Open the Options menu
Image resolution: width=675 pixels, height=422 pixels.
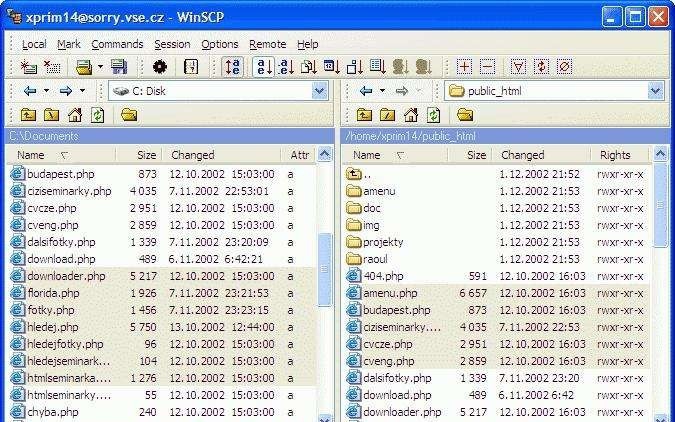click(x=220, y=44)
